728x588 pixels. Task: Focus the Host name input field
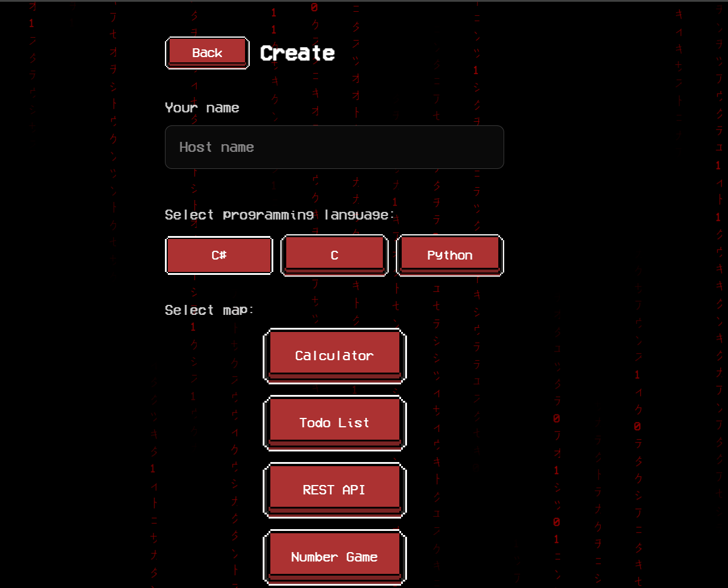[335, 147]
